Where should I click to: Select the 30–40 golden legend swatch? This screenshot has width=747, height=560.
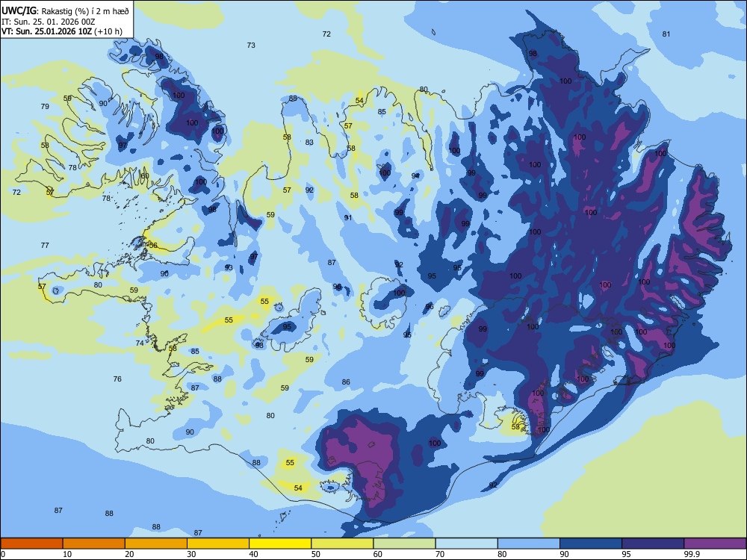point(218,544)
